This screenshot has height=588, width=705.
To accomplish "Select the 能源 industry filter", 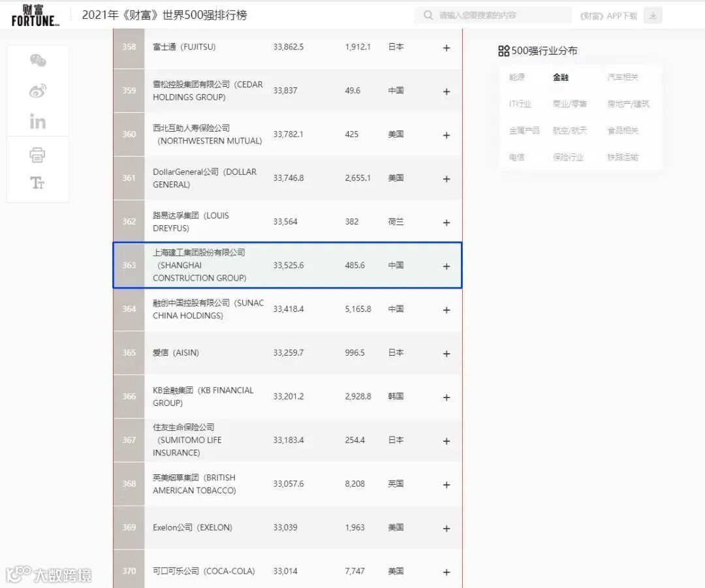I will [x=516, y=77].
